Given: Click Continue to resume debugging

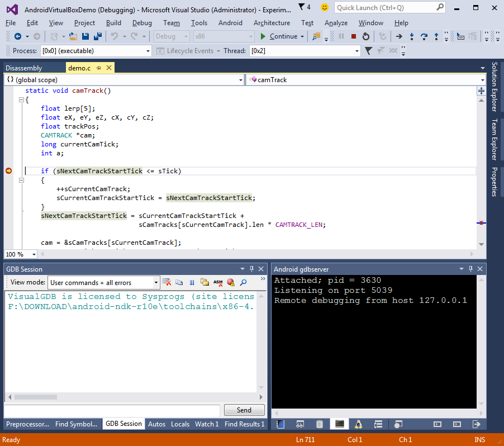Looking at the screenshot, I should tap(278, 36).
